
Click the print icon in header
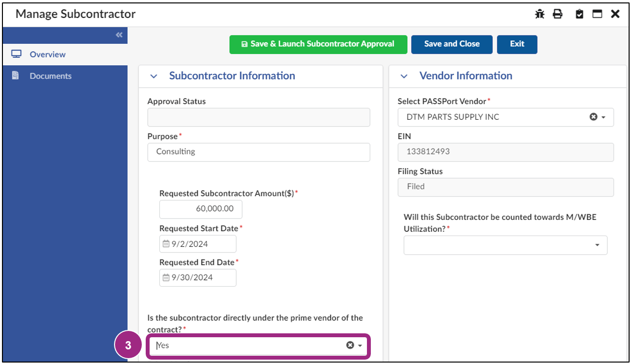557,14
